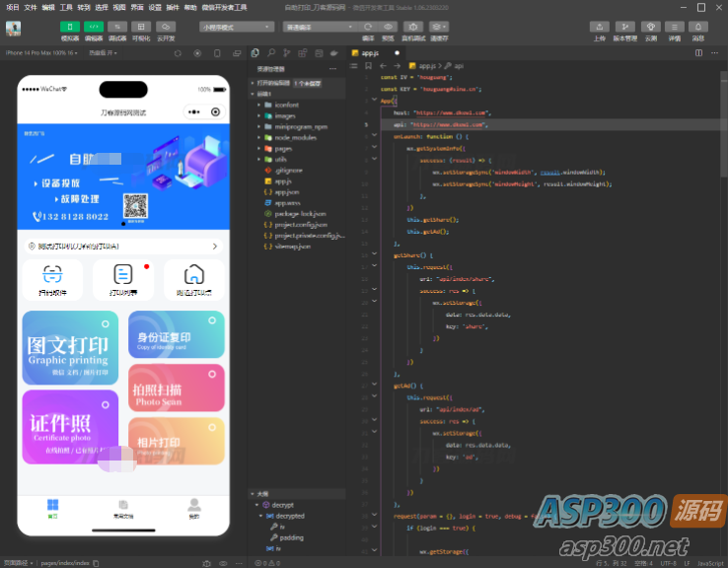Open the 小程序模式 mode dropdown
The width and height of the screenshot is (728, 568).
237,27
